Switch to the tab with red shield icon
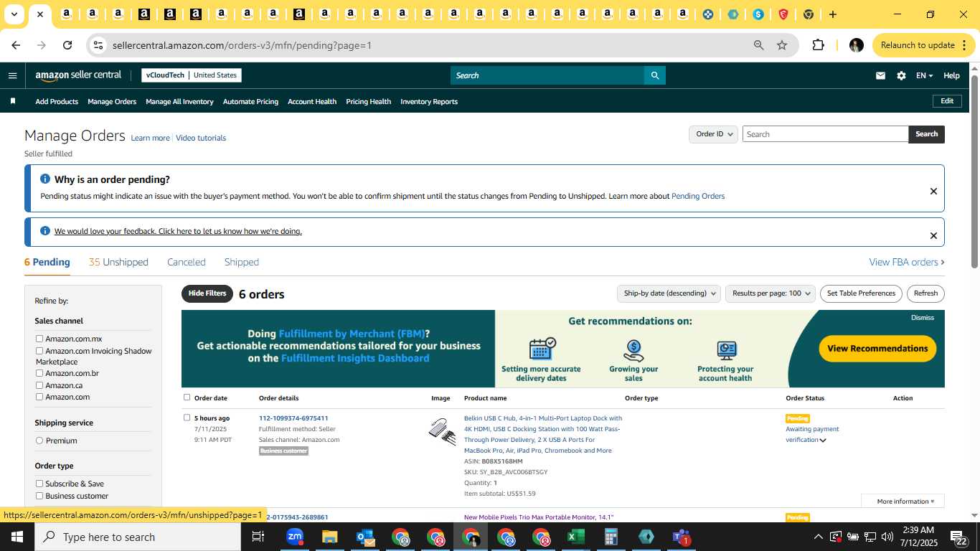The height and width of the screenshot is (551, 980). tap(783, 14)
